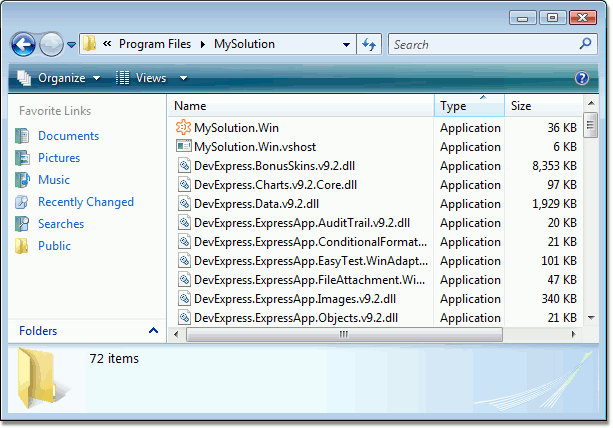This screenshot has width=613, height=428.
Task: Open Pictures favorite link
Action: click(x=59, y=158)
